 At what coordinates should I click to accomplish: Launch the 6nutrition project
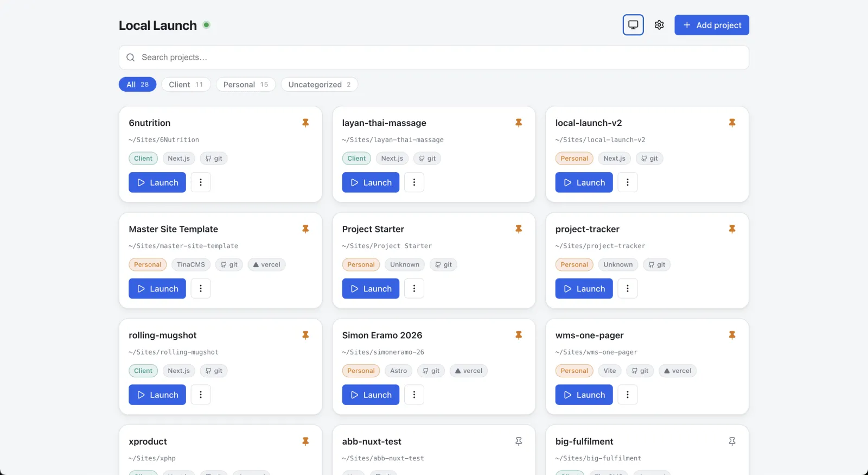(157, 182)
